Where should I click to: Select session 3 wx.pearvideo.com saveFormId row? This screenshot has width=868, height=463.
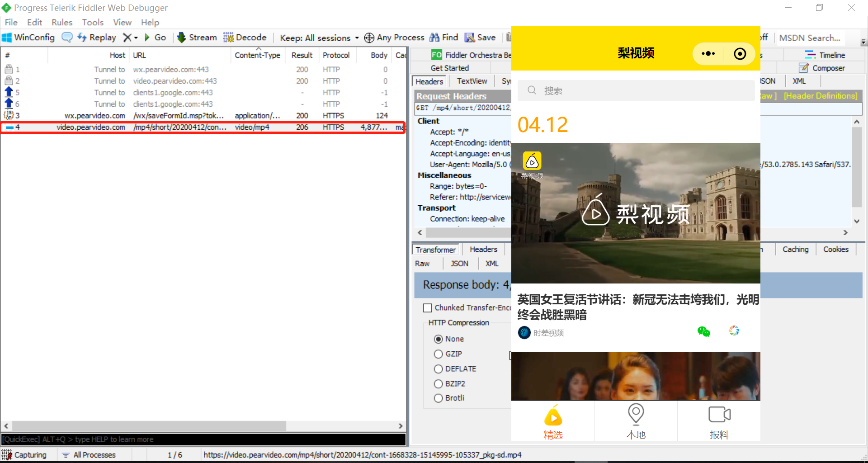(203, 116)
